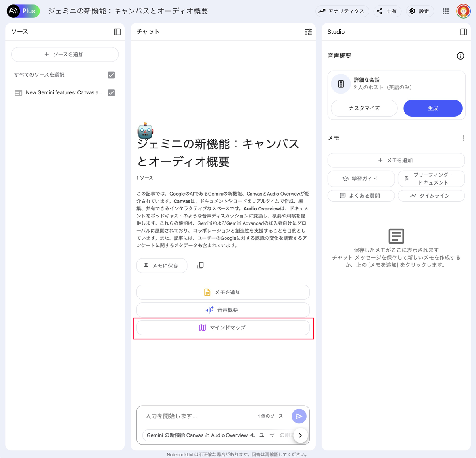
Task: Click the empty notes placeholder icon
Action: pos(396,236)
